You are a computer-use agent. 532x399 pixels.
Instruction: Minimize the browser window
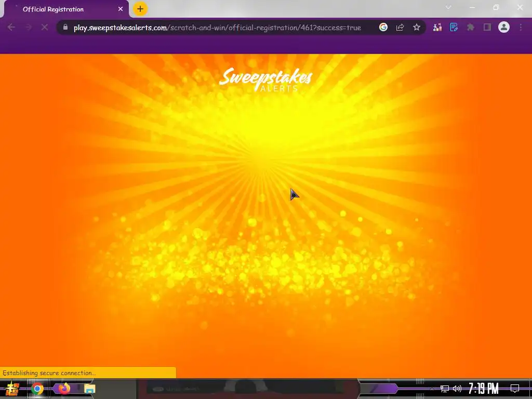[x=472, y=7]
